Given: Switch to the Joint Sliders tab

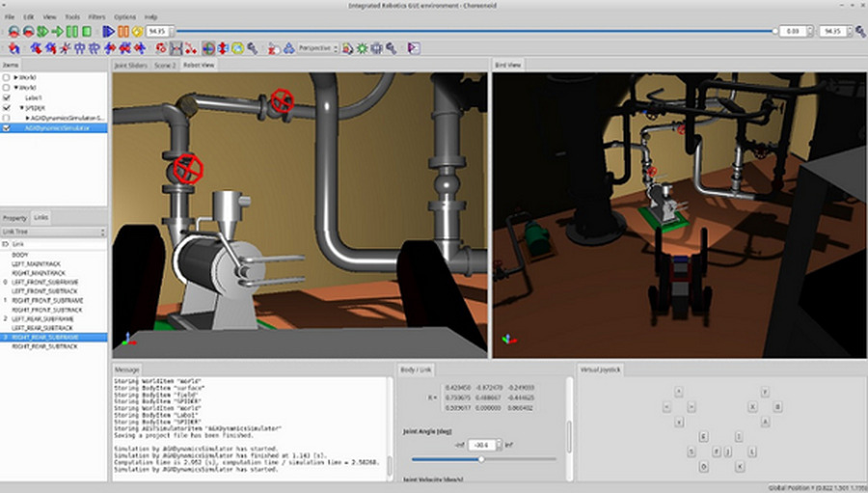Looking at the screenshot, I should pyautogui.click(x=130, y=65).
